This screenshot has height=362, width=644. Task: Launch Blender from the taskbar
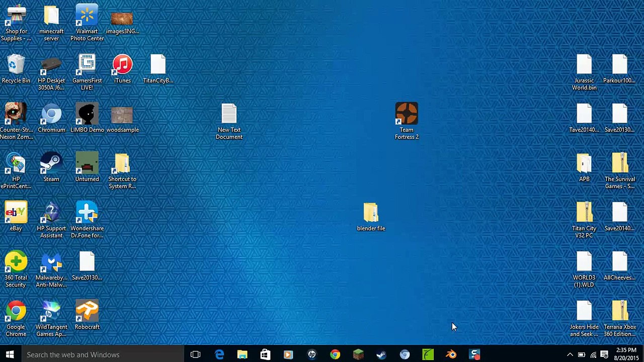pyautogui.click(x=451, y=354)
